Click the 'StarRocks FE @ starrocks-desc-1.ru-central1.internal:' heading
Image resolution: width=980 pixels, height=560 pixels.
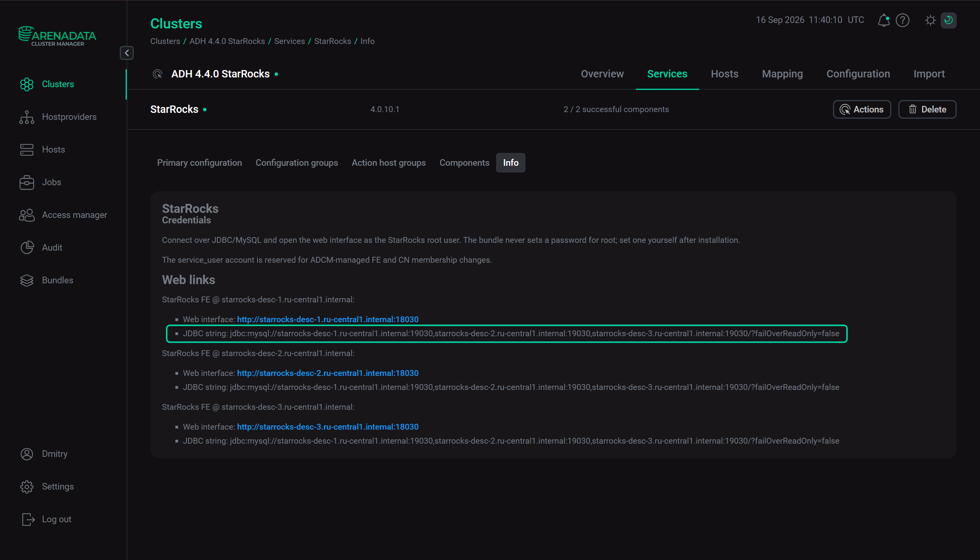(258, 300)
